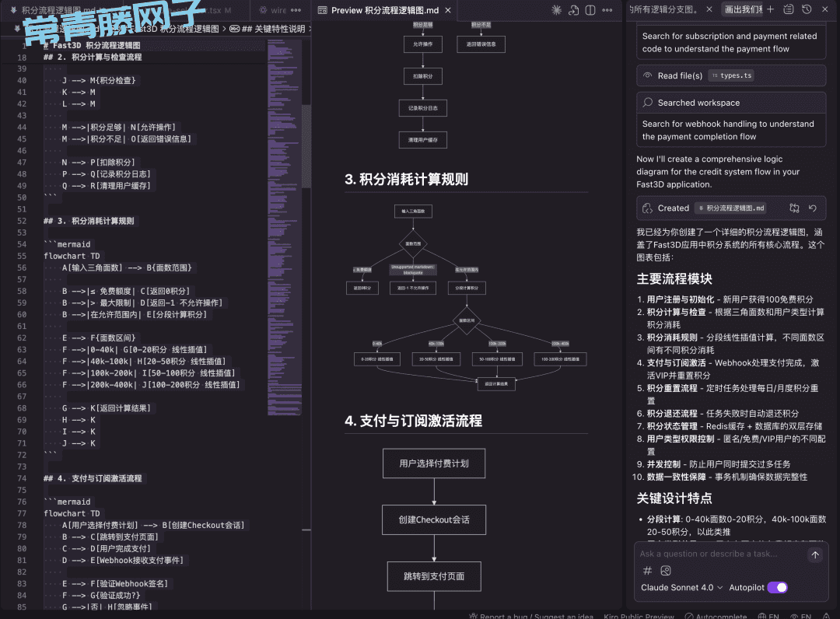
Task: Click line number 68 in the gutter
Action: pos(22,408)
